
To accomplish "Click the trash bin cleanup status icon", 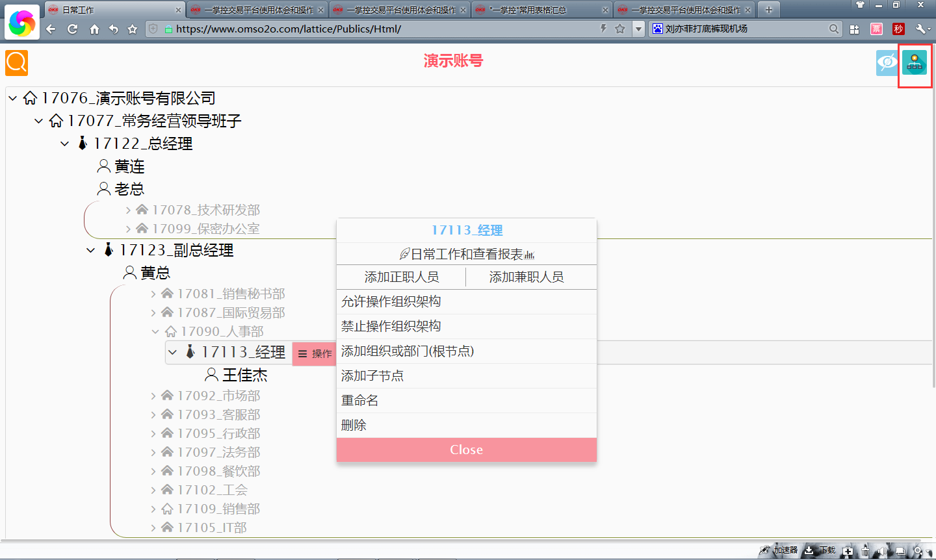I will (x=865, y=551).
